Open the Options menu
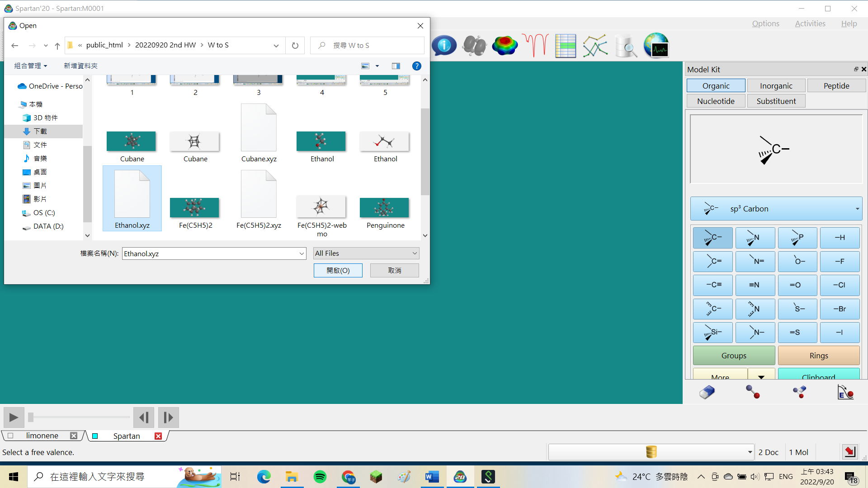Viewport: 868px width, 488px height. [766, 23]
